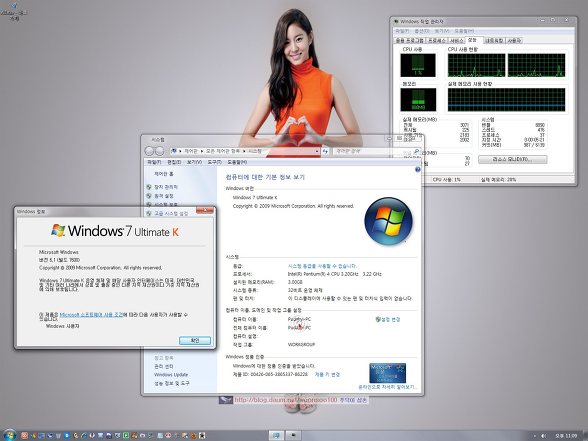The height and width of the screenshot is (441, 588).
Task: Click the volume speaker icon in system tray
Action: 543,436
